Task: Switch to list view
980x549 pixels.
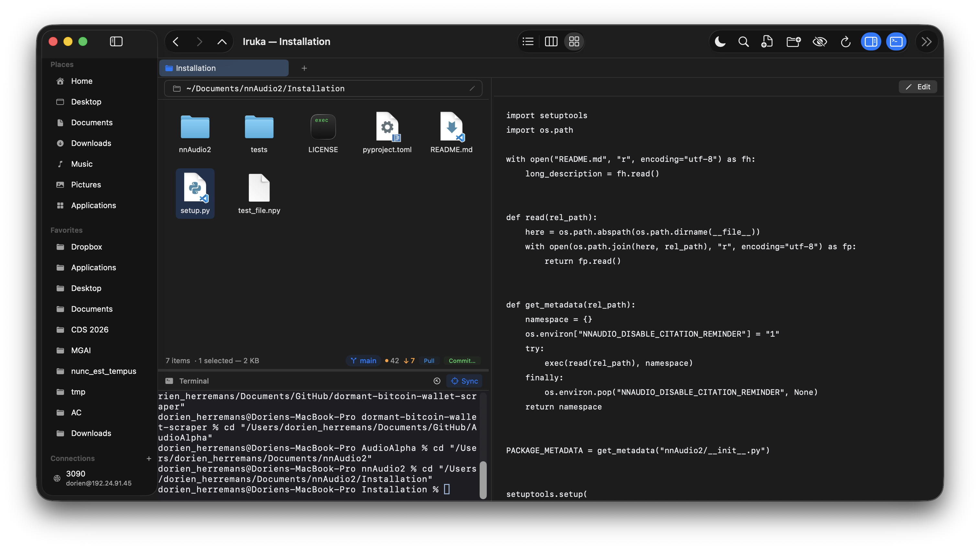Action: pyautogui.click(x=528, y=41)
